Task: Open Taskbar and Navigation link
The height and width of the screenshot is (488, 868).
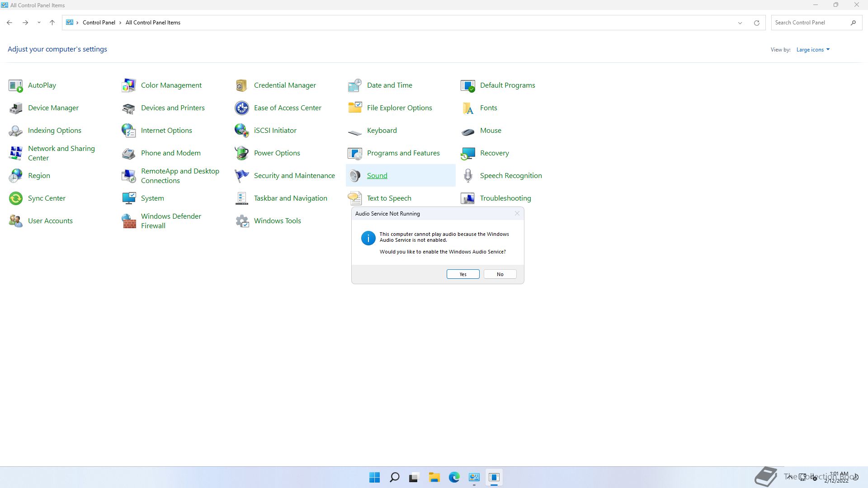Action: click(290, 198)
